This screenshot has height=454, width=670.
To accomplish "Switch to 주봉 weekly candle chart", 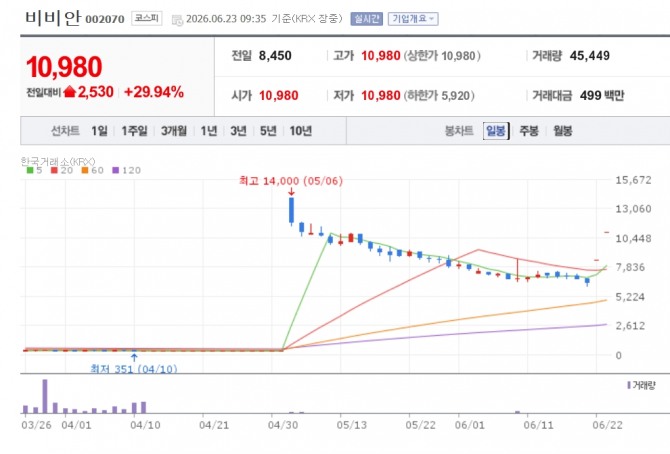I will tap(529, 130).
